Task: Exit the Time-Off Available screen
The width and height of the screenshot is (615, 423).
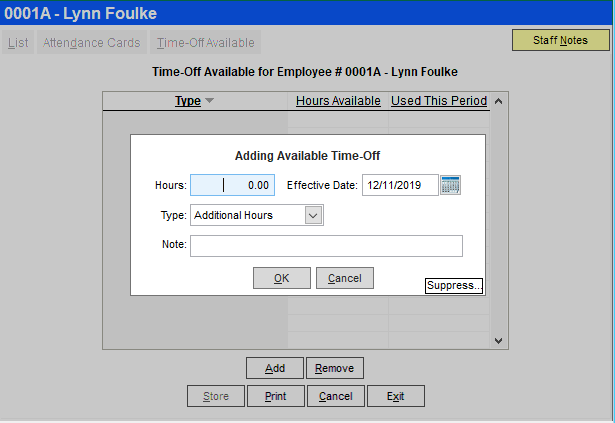Action: [x=395, y=396]
